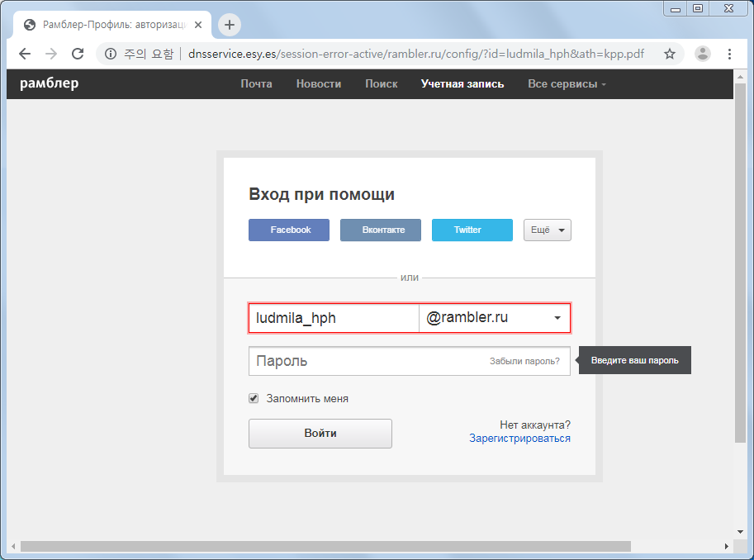754x560 pixels.
Task: Expand the Ещё login options dropdown
Action: click(548, 230)
